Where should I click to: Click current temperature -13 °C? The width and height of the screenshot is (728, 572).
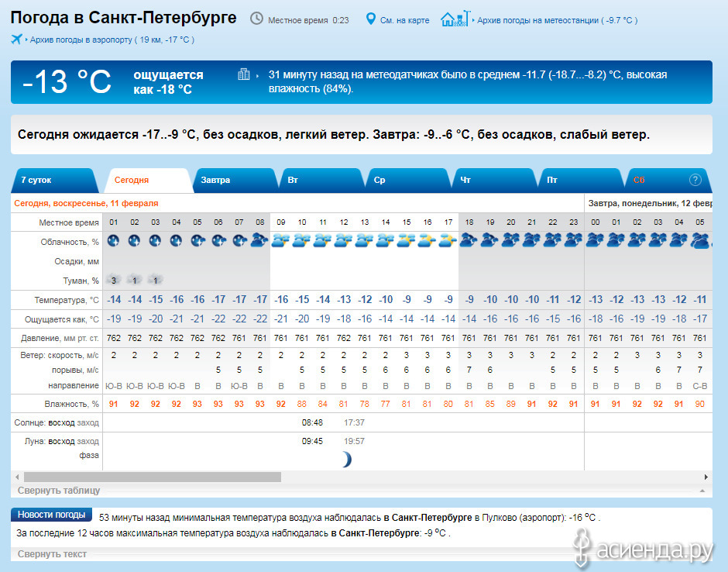tap(67, 82)
